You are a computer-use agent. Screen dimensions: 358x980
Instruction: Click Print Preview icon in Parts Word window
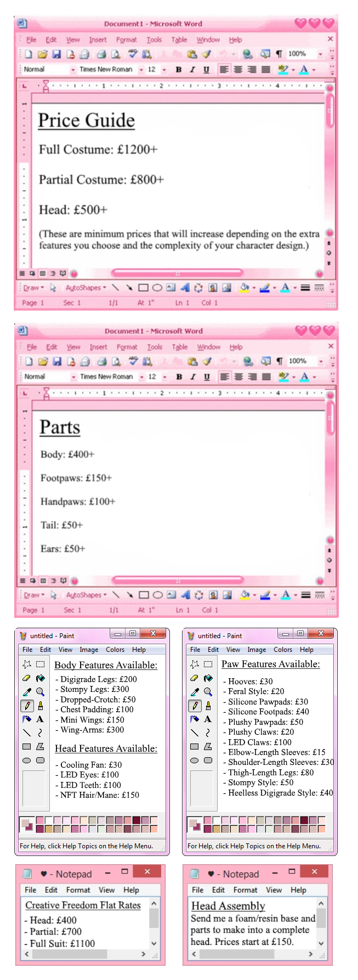click(x=116, y=361)
